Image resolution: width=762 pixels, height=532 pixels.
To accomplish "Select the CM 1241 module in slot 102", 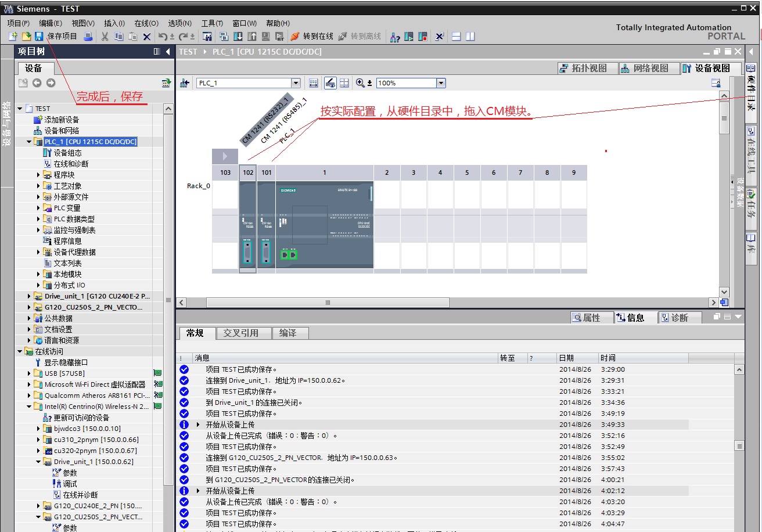I will pyautogui.click(x=248, y=227).
